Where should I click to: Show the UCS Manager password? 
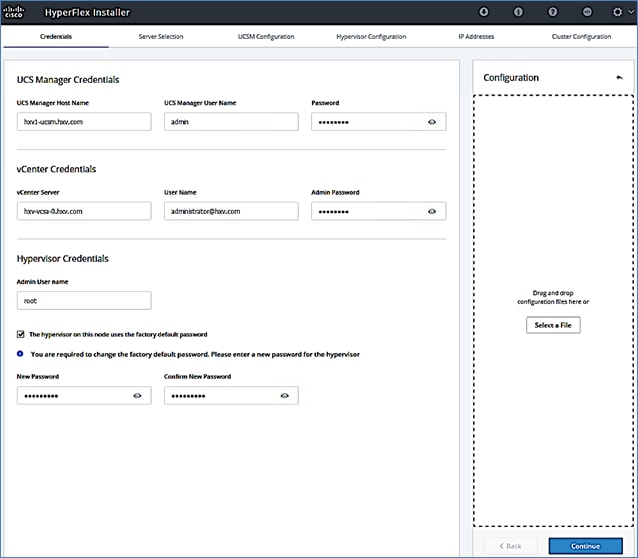[x=432, y=122]
